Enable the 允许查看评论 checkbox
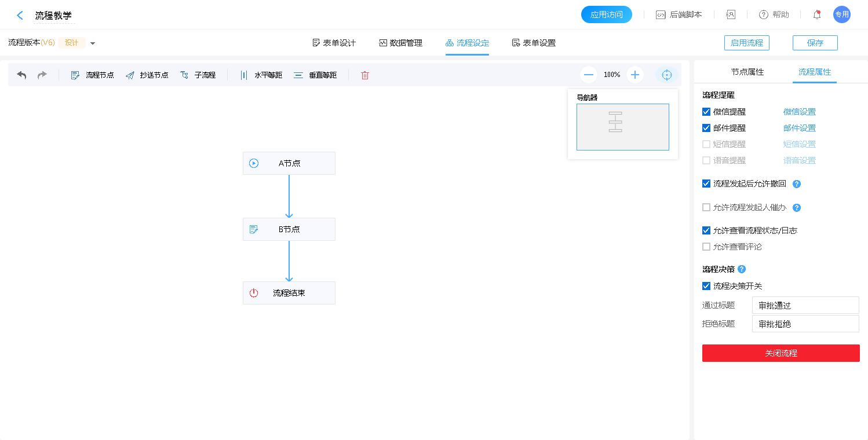Screen dimensions: 868x440 (706, 247)
